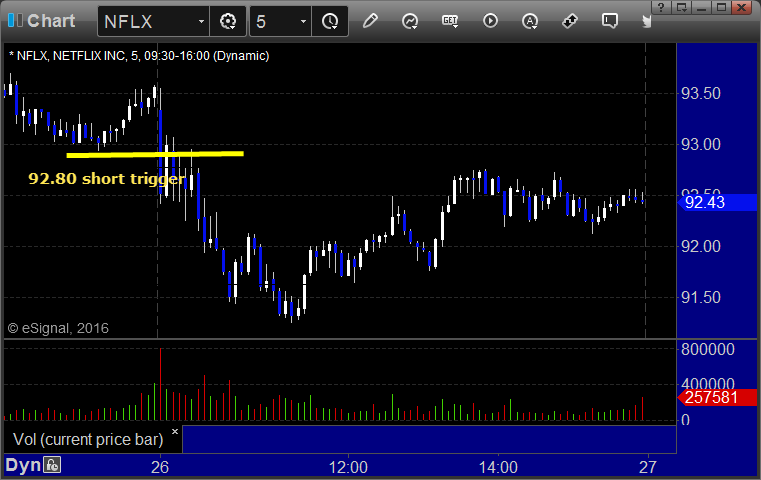The image size is (761, 480).
Task: Maximize the chart window
Action: [722, 7]
